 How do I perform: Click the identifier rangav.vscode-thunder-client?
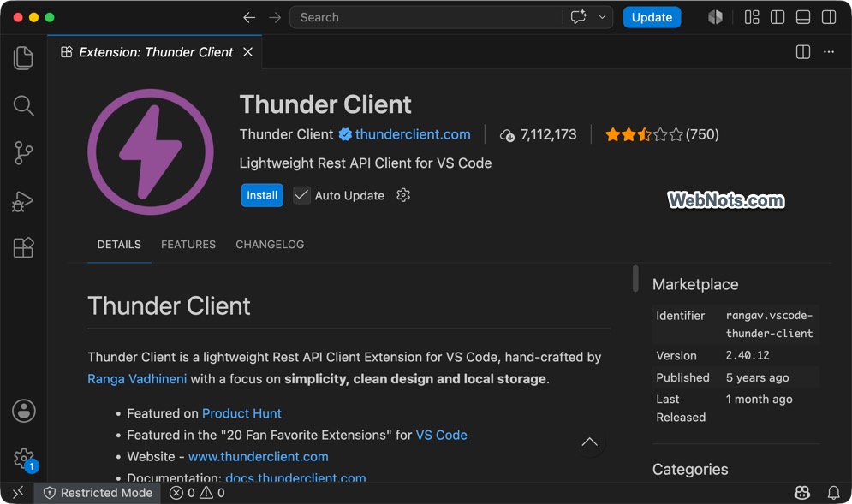click(769, 324)
